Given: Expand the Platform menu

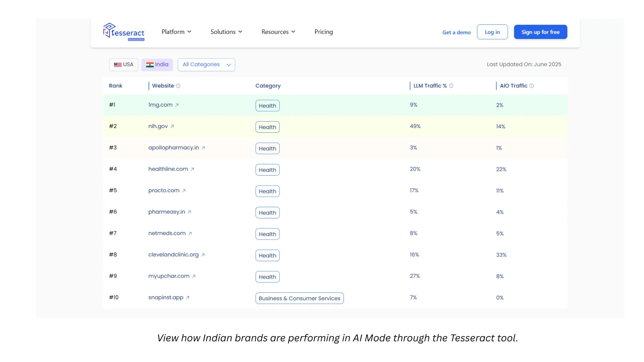Looking at the screenshot, I should coord(176,32).
